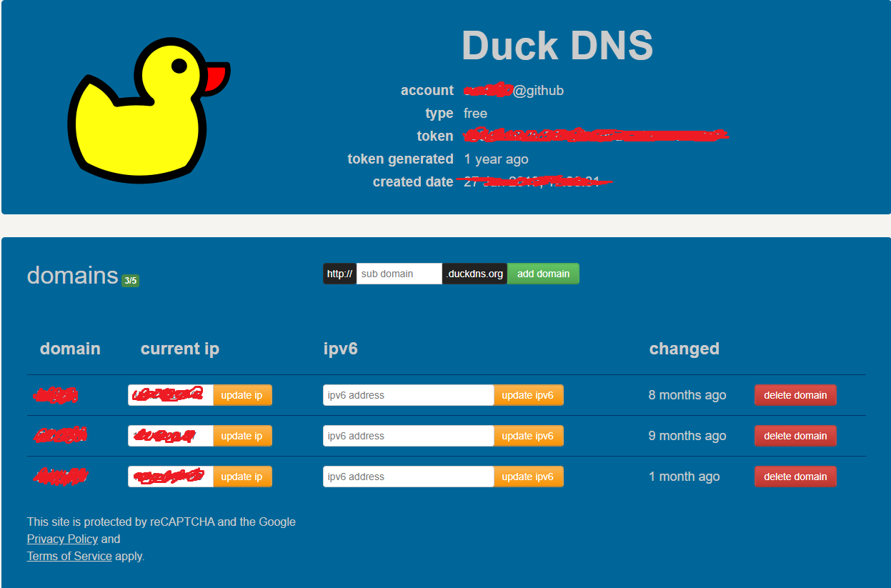Update IP for the 9 months ago domain
This screenshot has height=588, width=891.
tap(242, 436)
